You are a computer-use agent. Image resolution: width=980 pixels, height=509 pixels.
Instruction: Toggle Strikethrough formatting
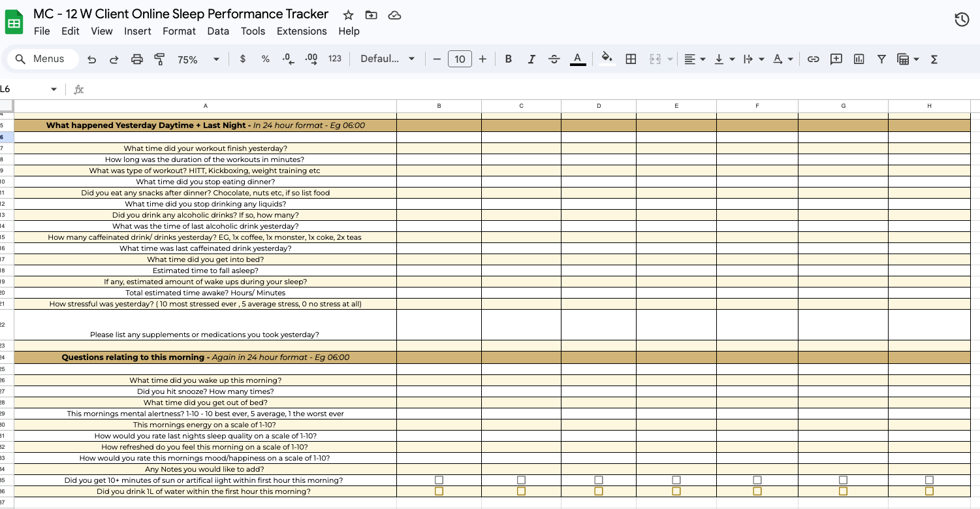[554, 59]
